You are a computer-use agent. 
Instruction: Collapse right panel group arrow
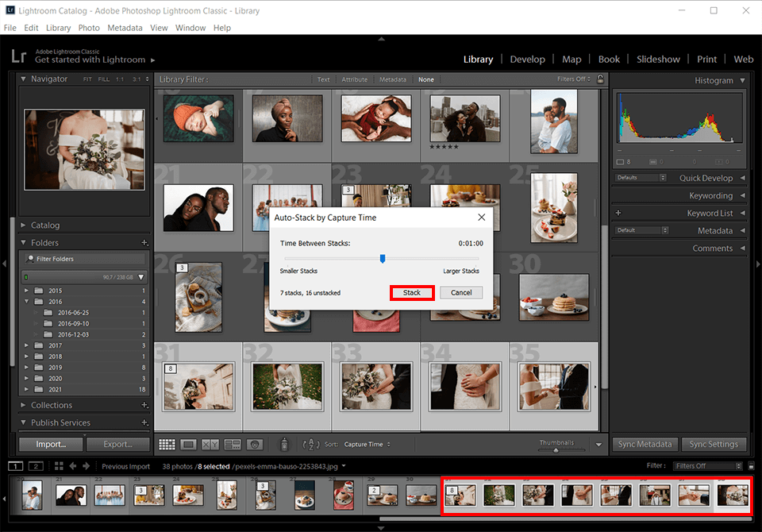click(757, 264)
